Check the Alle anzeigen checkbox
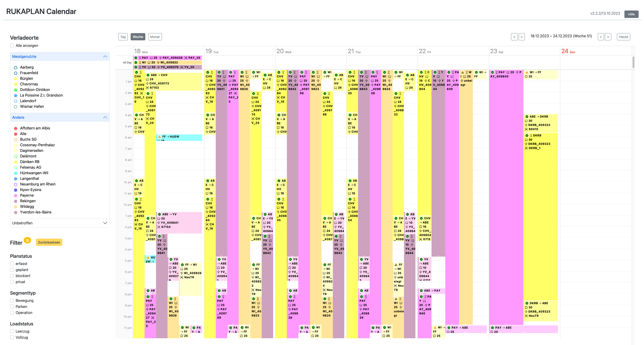This screenshot has width=644, height=345. pyautogui.click(x=12, y=45)
